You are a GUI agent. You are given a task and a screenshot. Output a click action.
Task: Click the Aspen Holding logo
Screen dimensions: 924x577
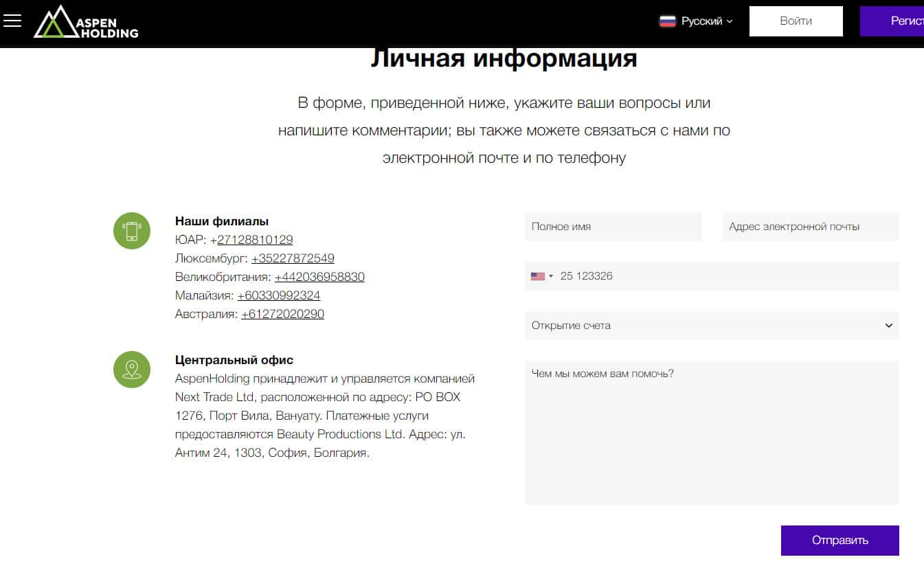tap(86, 22)
